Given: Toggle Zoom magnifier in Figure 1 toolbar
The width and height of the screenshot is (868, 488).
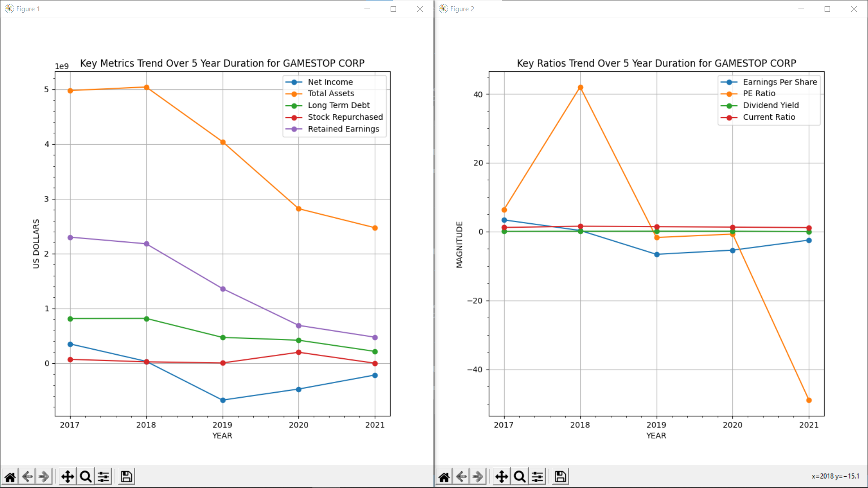Looking at the screenshot, I should point(85,477).
